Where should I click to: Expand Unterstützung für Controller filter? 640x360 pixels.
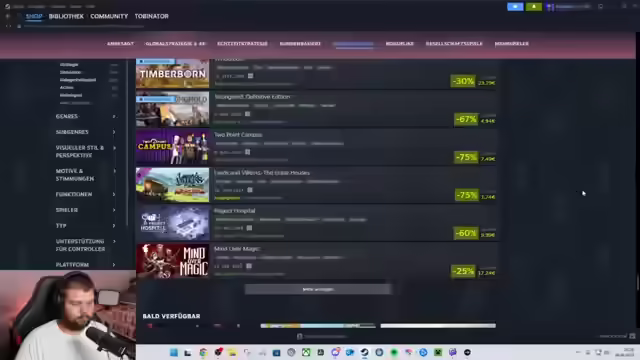(x=85, y=245)
